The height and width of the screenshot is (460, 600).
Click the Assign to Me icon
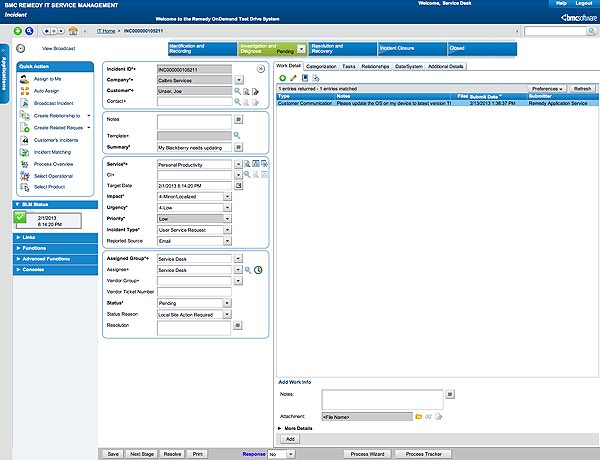[x=24, y=79]
